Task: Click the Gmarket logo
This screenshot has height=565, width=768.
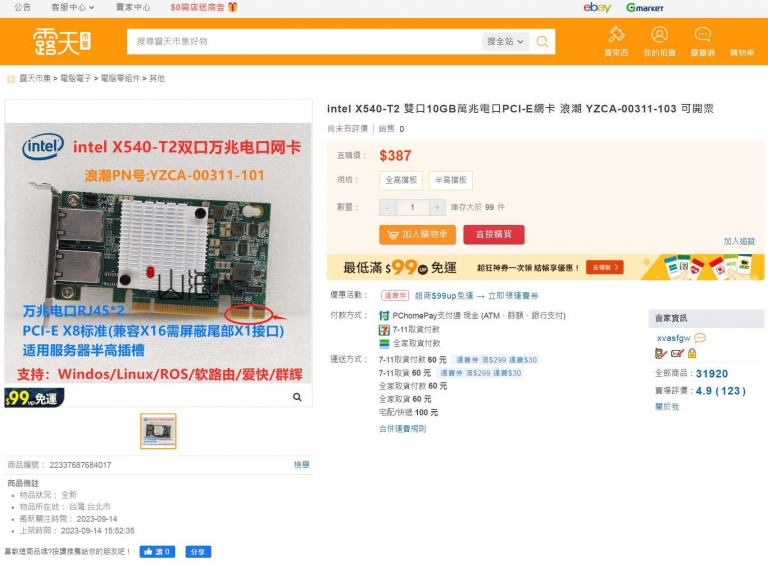Action: point(645,7)
